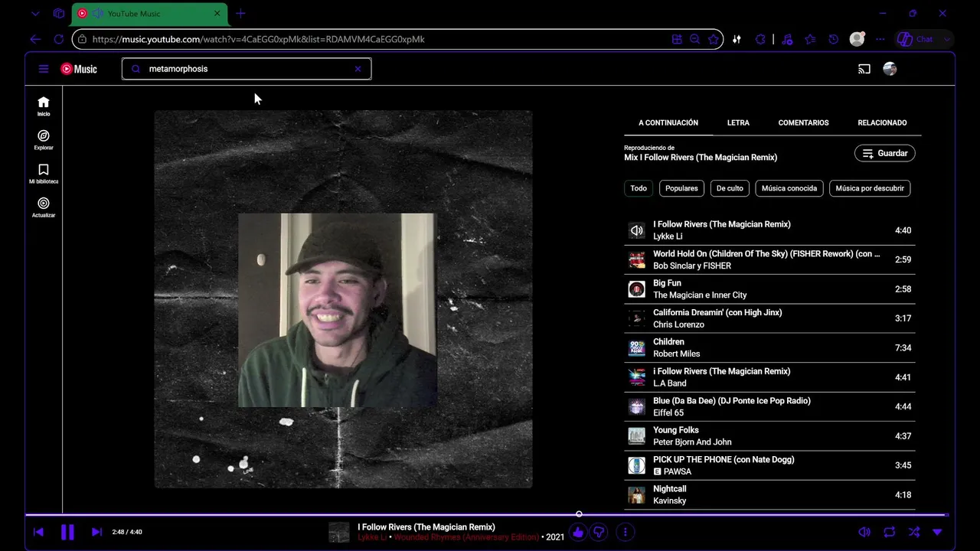The width and height of the screenshot is (980, 551).
Task: Play Blue (Da Ba Dee) by Eiffel 65
Action: tap(769, 406)
